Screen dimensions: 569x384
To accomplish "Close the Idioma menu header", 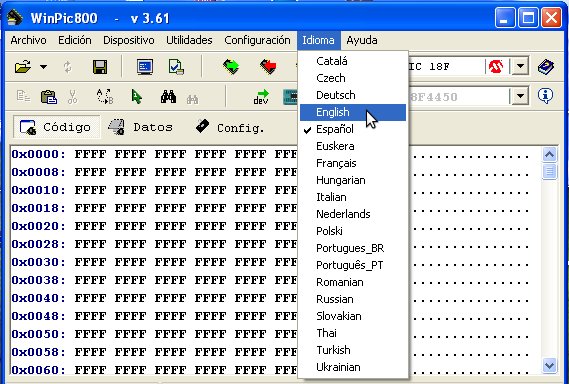I will click(319, 40).
